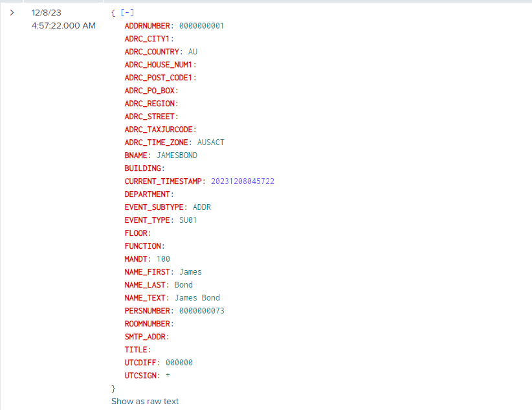532x410 pixels.
Task: Select the ADRC_COUNTRY value AU
Action: click(193, 52)
